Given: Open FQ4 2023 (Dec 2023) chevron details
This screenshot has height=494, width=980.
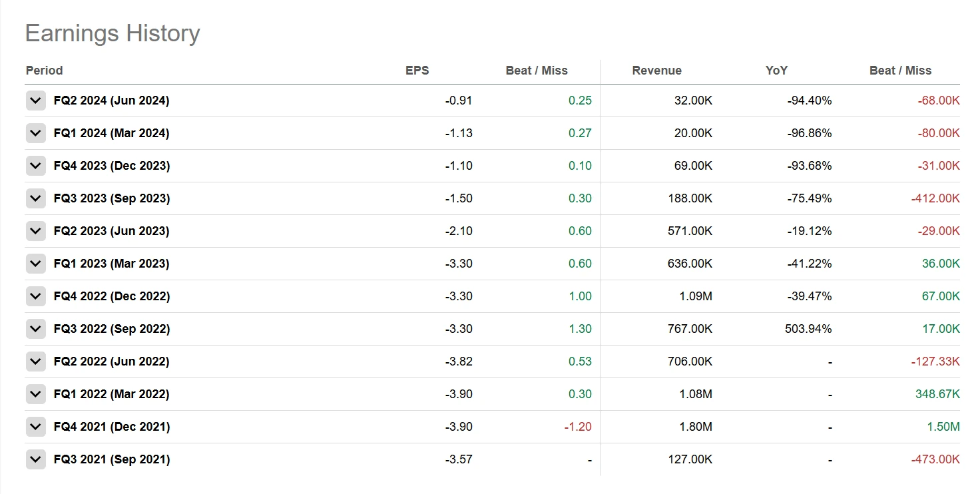Looking at the screenshot, I should click(x=36, y=166).
